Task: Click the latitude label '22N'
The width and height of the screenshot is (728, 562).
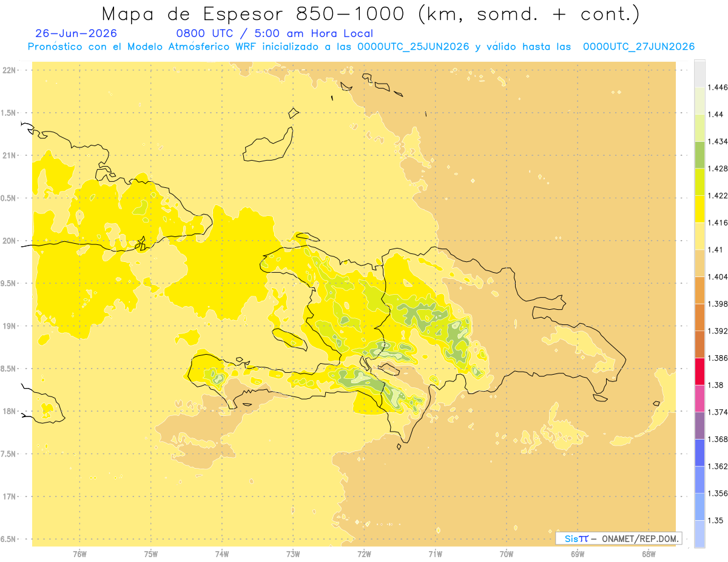Action: click(x=8, y=70)
